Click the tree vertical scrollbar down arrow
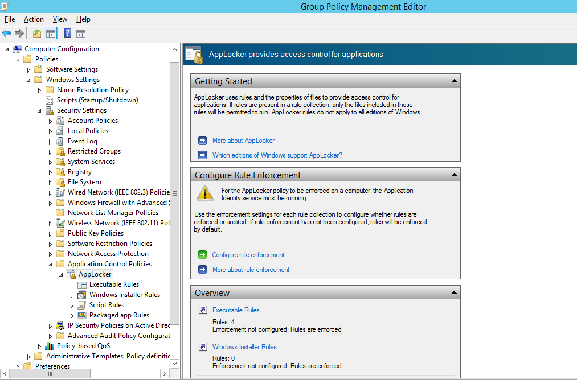The width and height of the screenshot is (577, 392). 174,364
